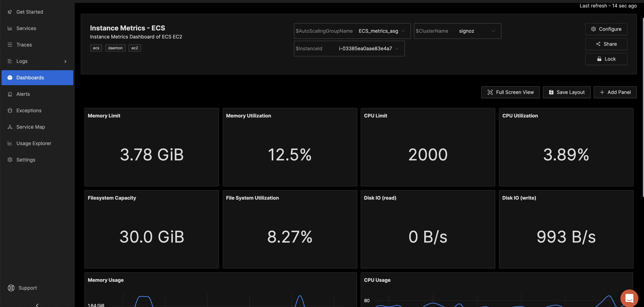Click the Logs lines icon
This screenshot has height=307, width=644.
pyautogui.click(x=10, y=61)
